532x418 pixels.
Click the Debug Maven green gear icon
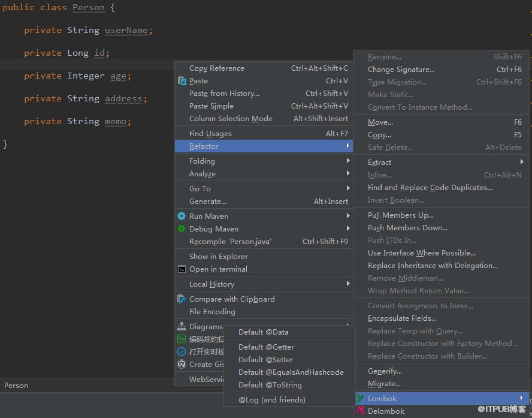tap(182, 229)
